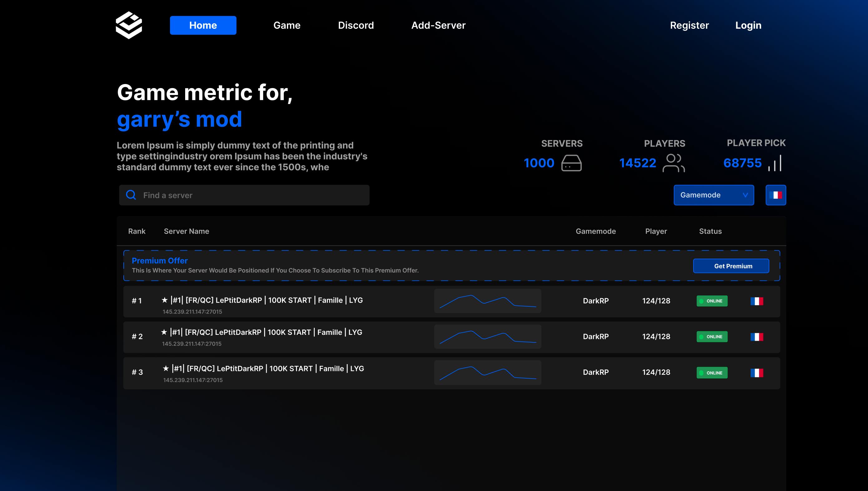
Task: Click the 68755 player pick value
Action: click(742, 163)
